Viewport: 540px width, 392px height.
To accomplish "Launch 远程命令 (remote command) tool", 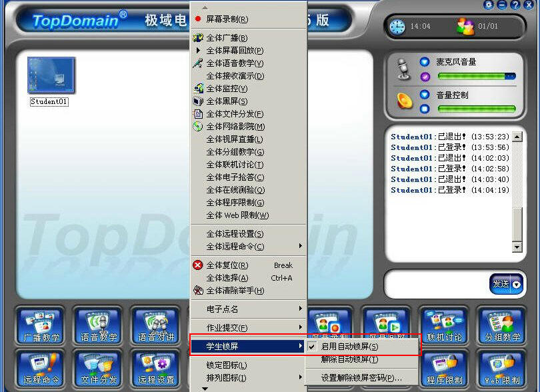I will (x=40, y=367).
